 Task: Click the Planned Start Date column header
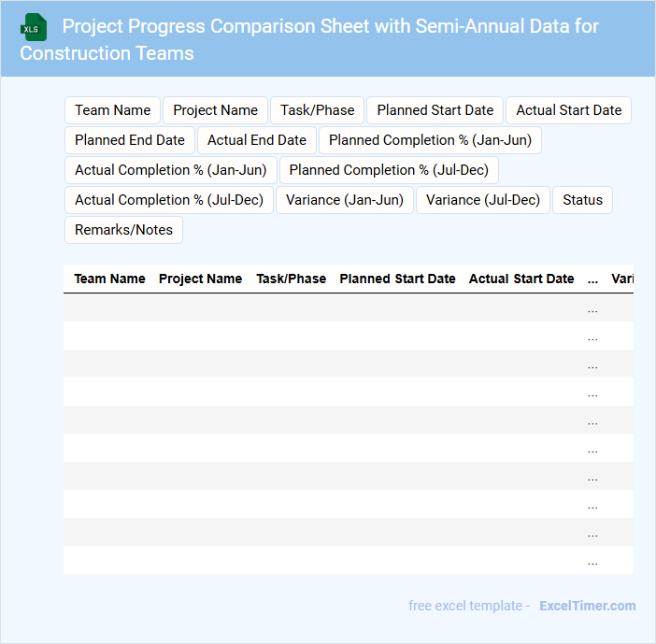(x=397, y=279)
